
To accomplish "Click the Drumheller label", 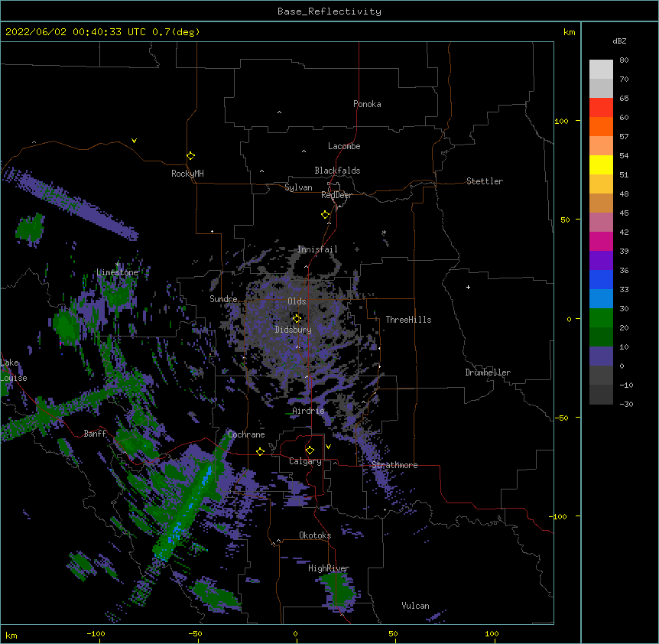I will (488, 372).
